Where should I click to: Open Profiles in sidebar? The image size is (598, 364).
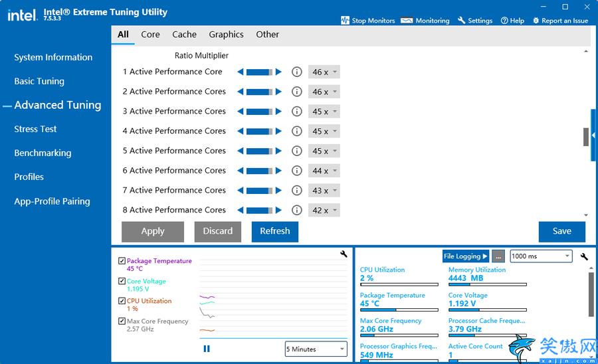click(29, 177)
